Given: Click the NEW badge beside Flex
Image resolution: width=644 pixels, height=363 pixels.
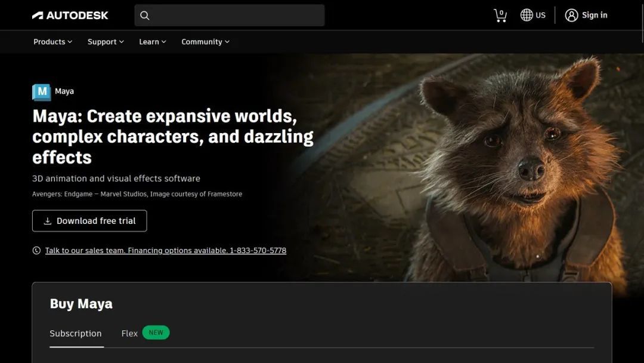Looking at the screenshot, I should point(156,333).
